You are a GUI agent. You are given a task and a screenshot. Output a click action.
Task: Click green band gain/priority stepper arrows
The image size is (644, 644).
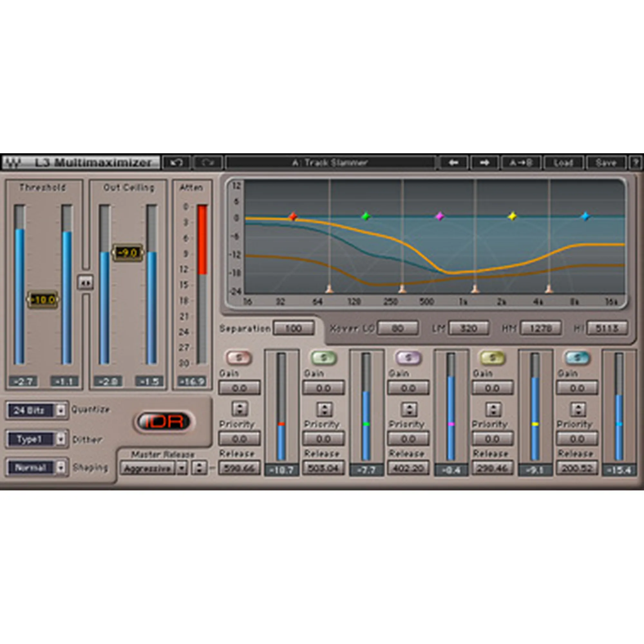(x=324, y=409)
